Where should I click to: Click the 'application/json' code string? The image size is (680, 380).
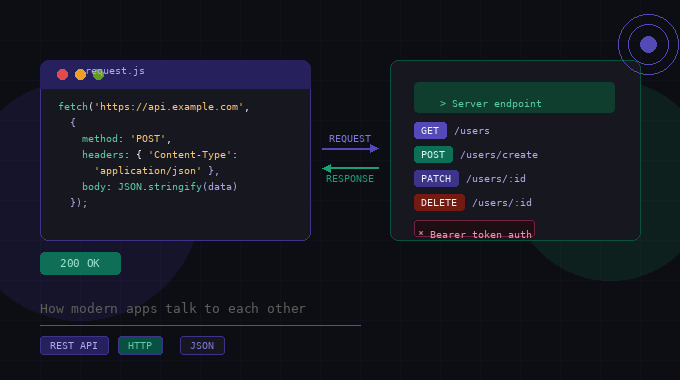147,171
